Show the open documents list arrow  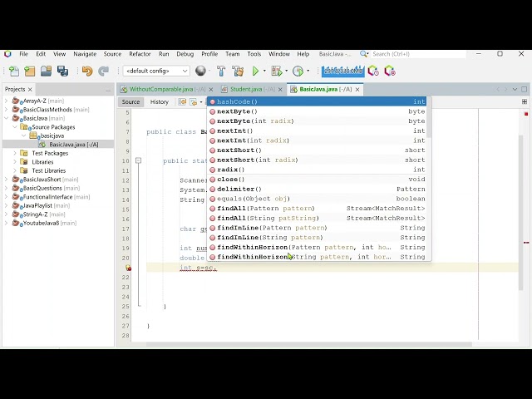tap(515, 89)
